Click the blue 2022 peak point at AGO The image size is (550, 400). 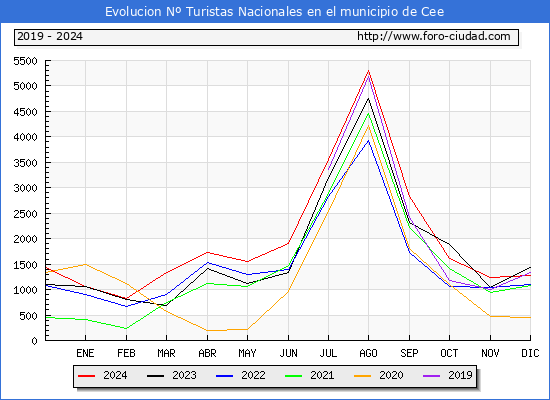pos(368,140)
